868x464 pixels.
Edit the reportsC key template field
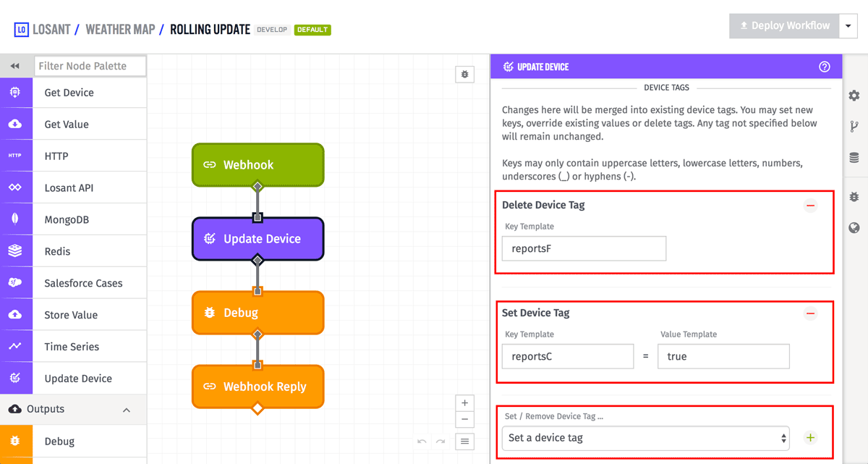pos(568,356)
